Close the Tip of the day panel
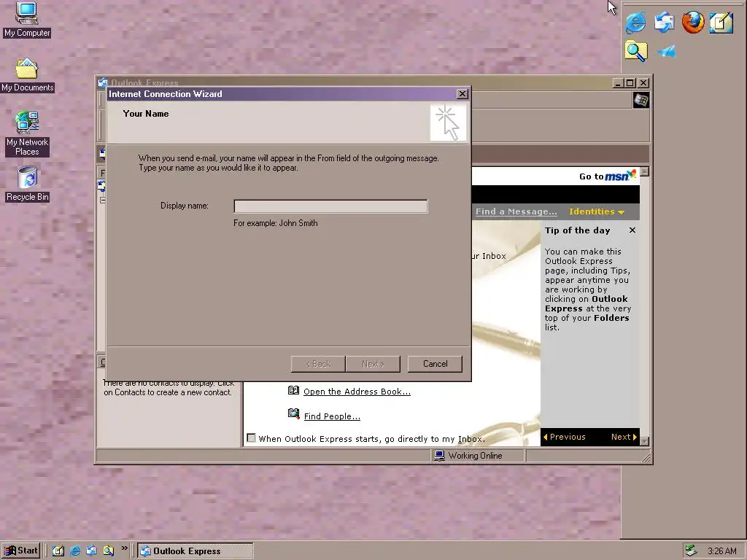Viewport: 747px width, 560px height. click(x=632, y=230)
